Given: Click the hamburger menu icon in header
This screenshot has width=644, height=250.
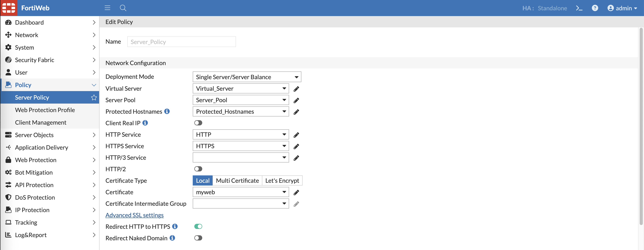Looking at the screenshot, I should click(x=107, y=8).
